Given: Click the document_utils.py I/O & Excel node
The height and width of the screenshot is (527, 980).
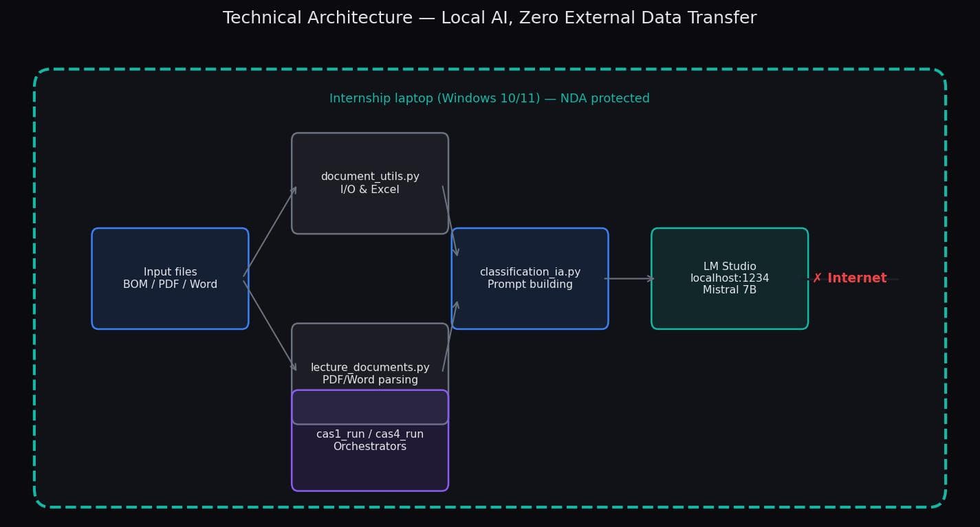Looking at the screenshot, I should (370, 183).
